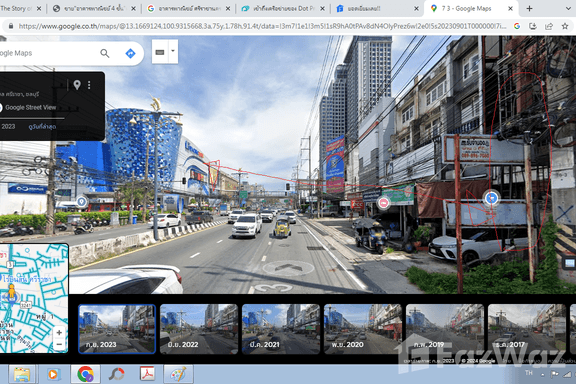Screen dimensions: 576x384
Task: Click the URL address bar
Action: coord(262,26)
